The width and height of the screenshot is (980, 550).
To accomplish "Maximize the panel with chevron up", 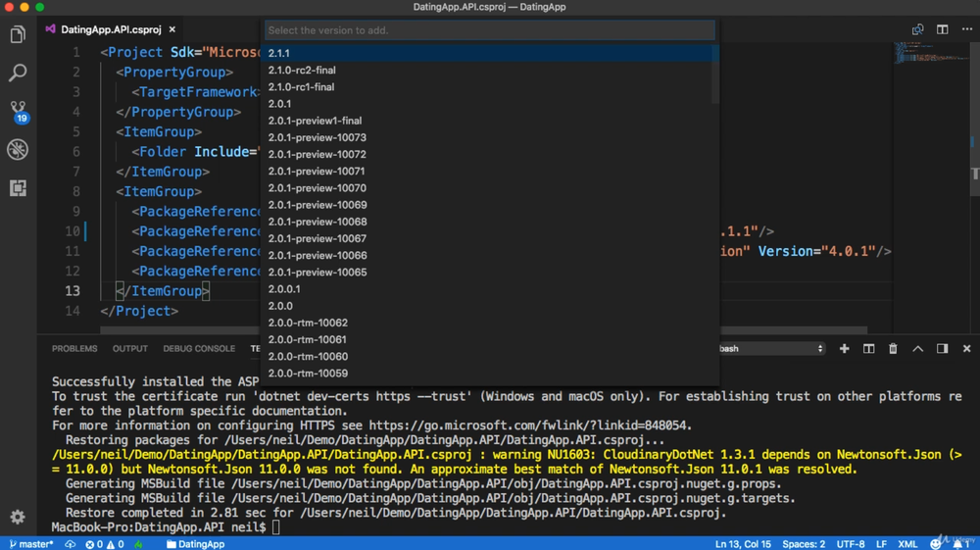I will (917, 349).
